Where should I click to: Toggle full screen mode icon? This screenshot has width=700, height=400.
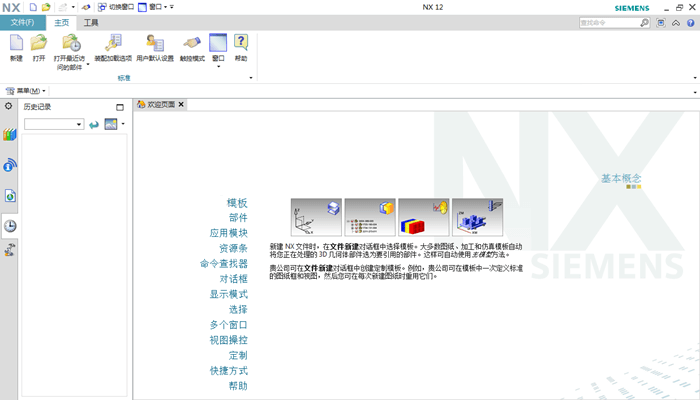click(661, 23)
